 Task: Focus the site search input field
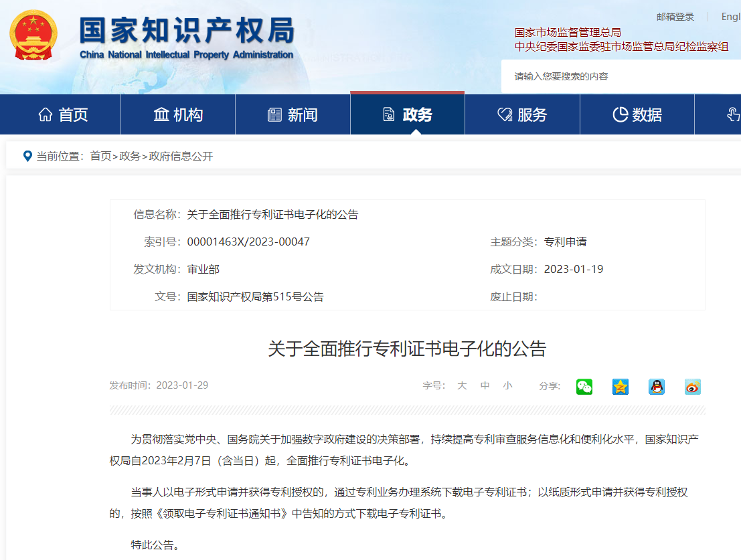point(616,76)
